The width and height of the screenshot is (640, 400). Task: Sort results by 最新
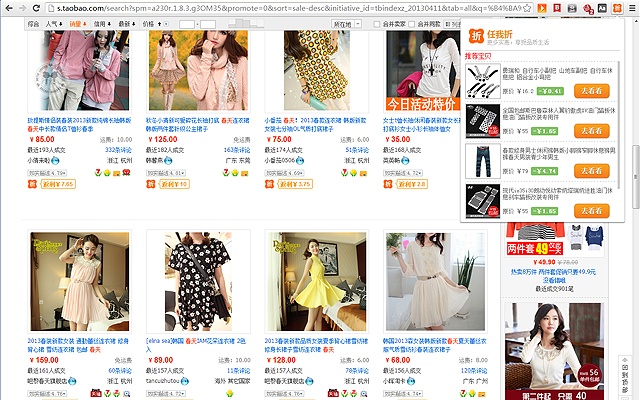click(x=127, y=24)
